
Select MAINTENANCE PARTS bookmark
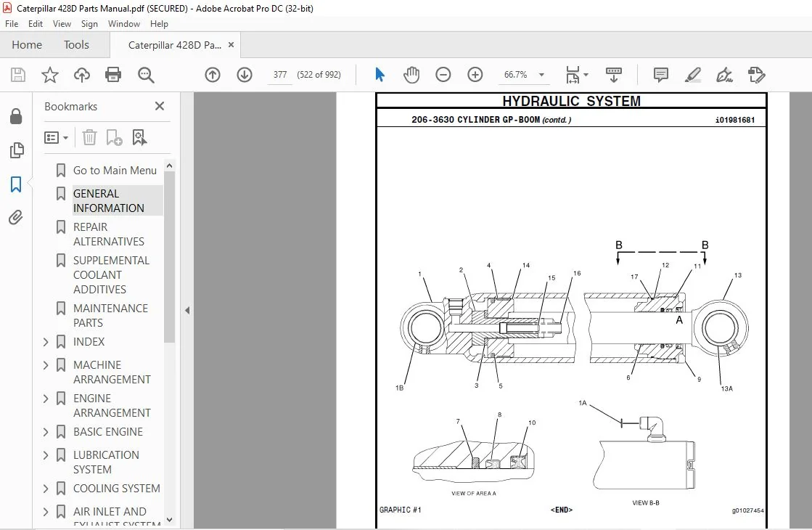click(110, 316)
